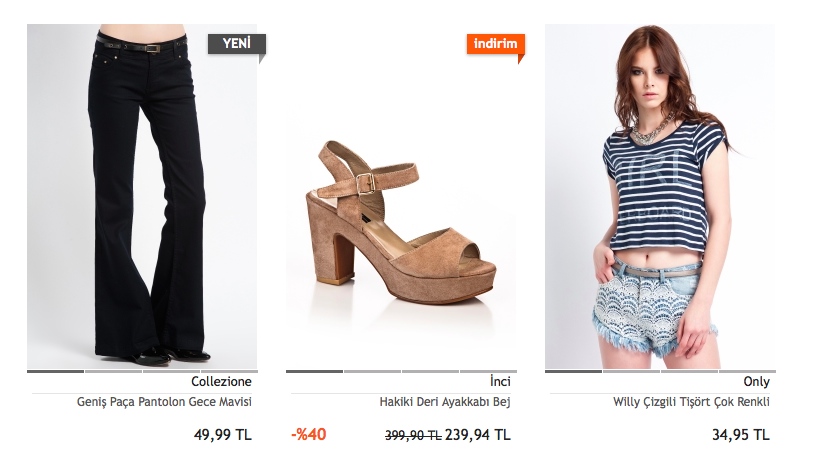Show last image segment of t-shirt slider
This screenshot has height=463, width=830.
pyautogui.click(x=747, y=371)
